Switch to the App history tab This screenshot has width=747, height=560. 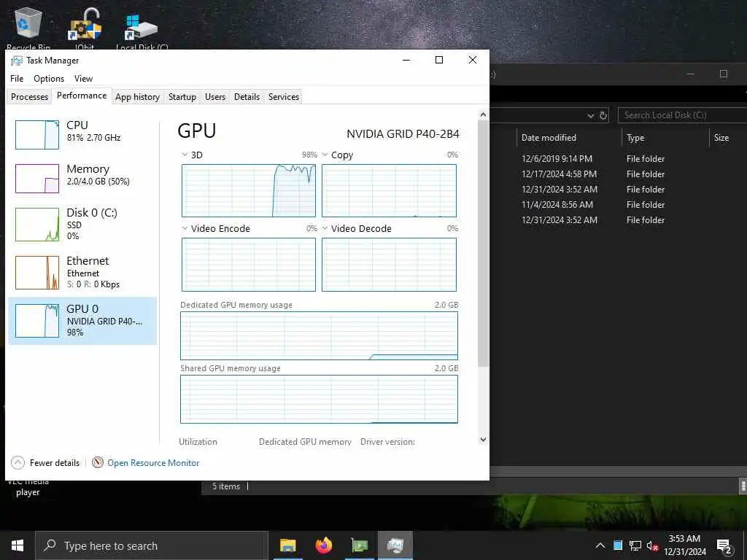coord(137,97)
